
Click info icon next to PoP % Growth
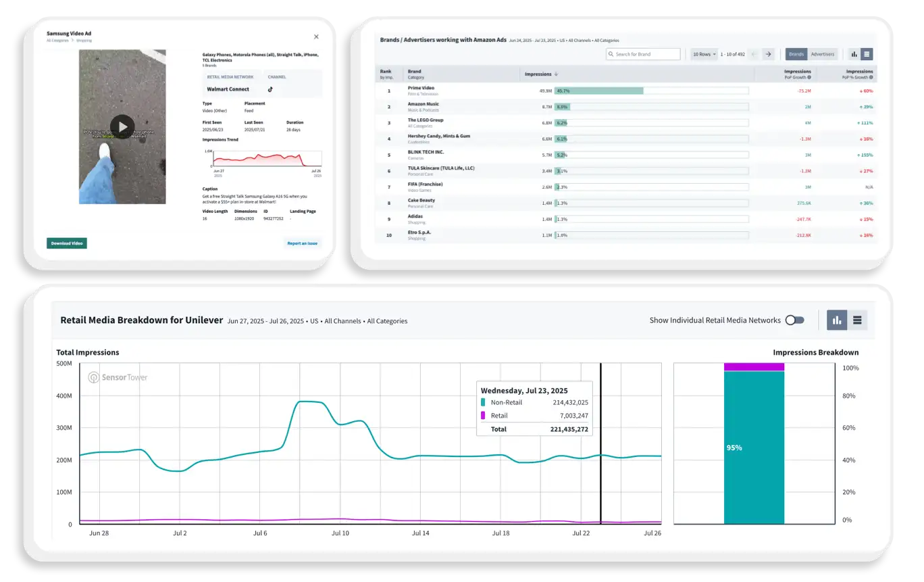click(x=871, y=77)
